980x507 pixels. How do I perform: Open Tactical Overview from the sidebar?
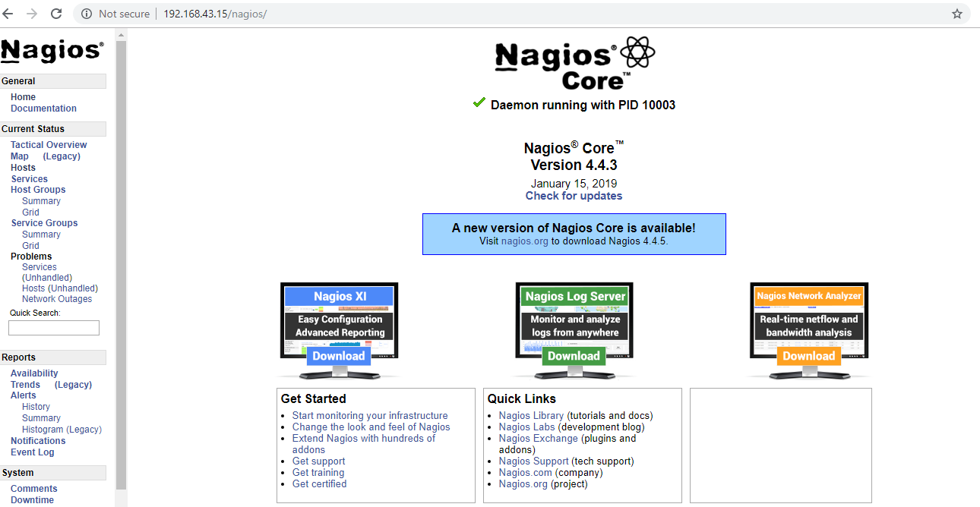click(x=48, y=144)
